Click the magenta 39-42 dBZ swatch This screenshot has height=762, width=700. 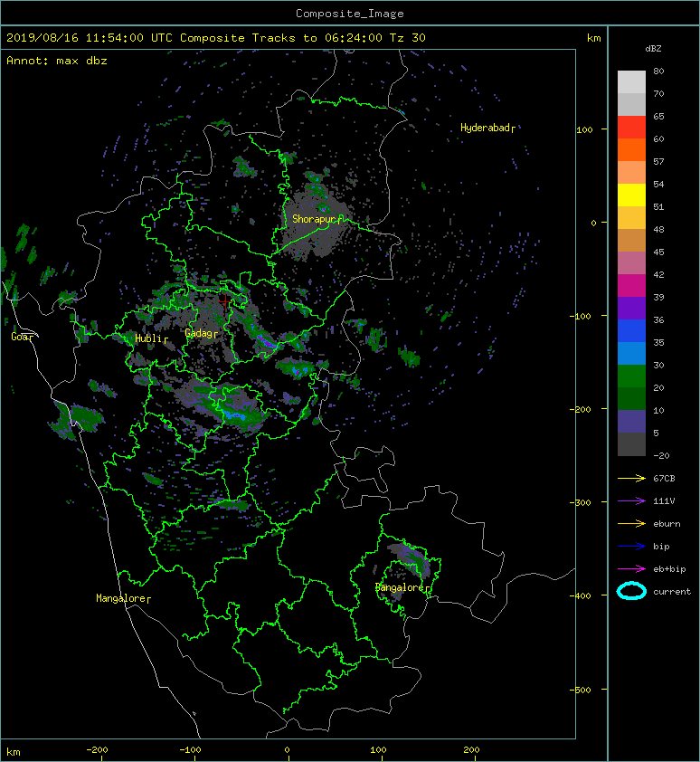[631, 286]
